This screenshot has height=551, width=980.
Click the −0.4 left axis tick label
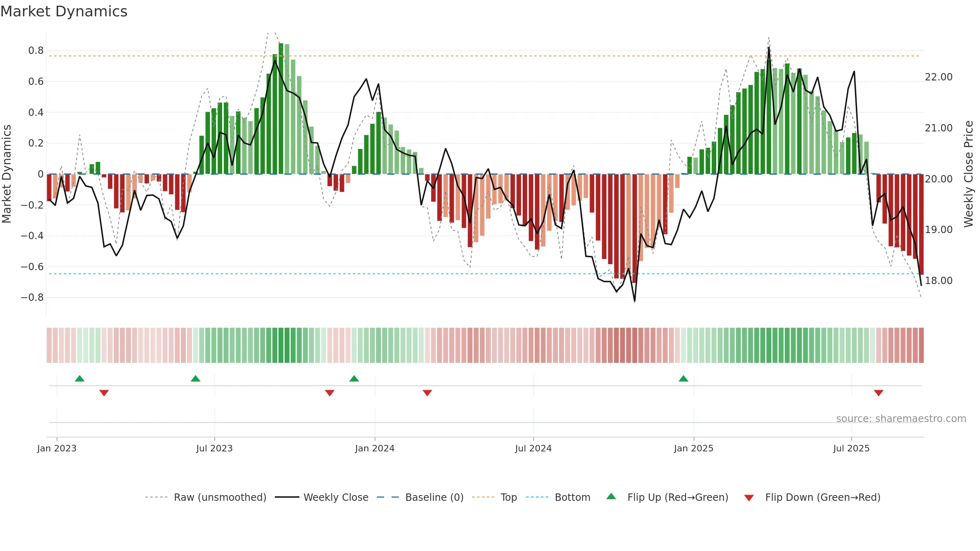[x=32, y=236]
